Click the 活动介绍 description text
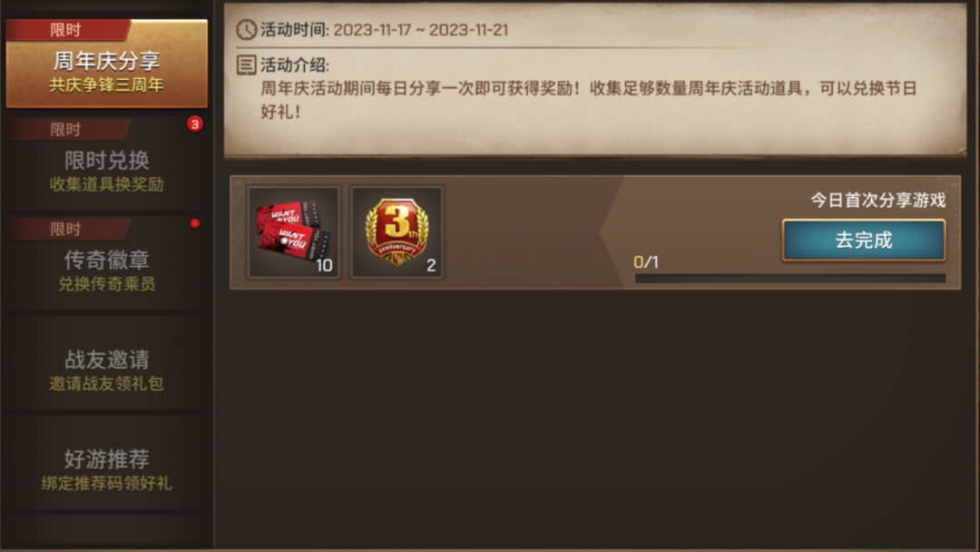Image resolution: width=980 pixels, height=552 pixels. (589, 100)
